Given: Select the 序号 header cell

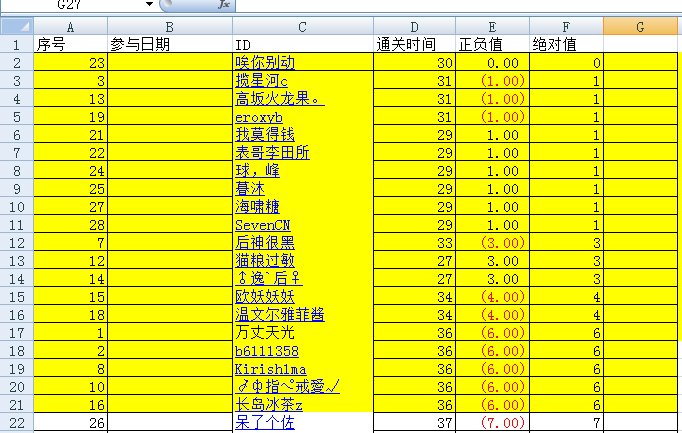Looking at the screenshot, I should click(x=70, y=44).
